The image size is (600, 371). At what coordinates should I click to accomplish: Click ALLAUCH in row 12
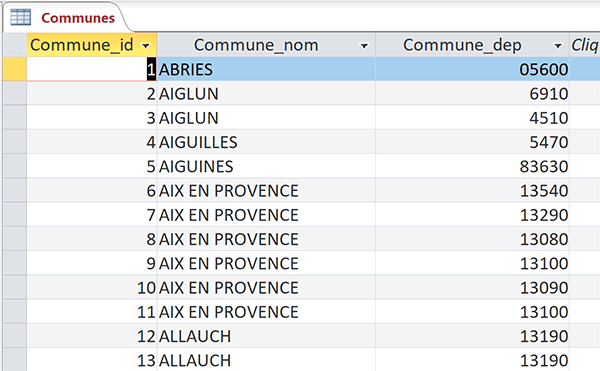pos(266,336)
